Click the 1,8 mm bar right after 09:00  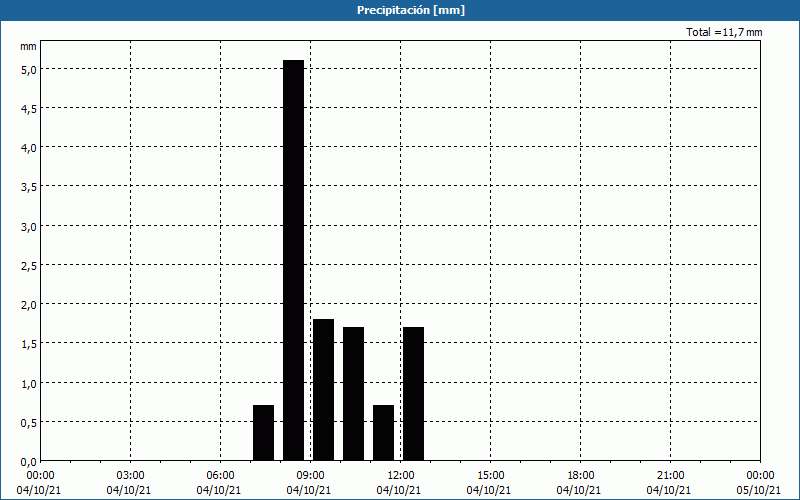(x=323, y=390)
